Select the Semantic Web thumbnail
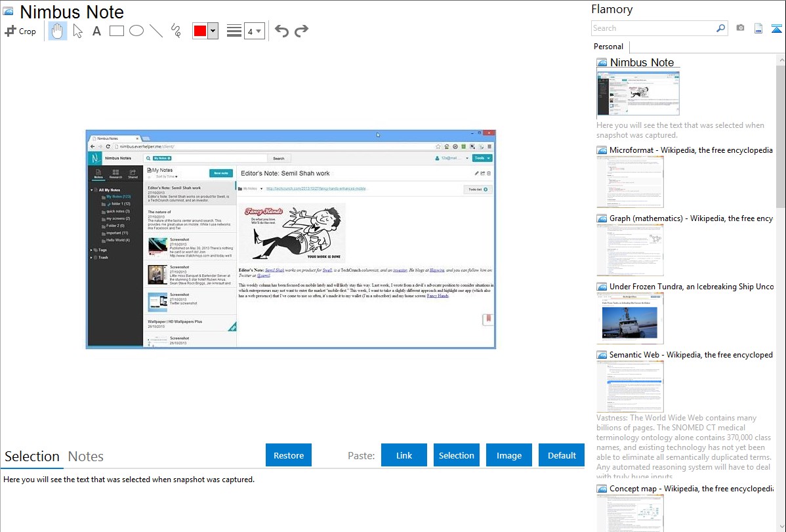 click(x=630, y=386)
